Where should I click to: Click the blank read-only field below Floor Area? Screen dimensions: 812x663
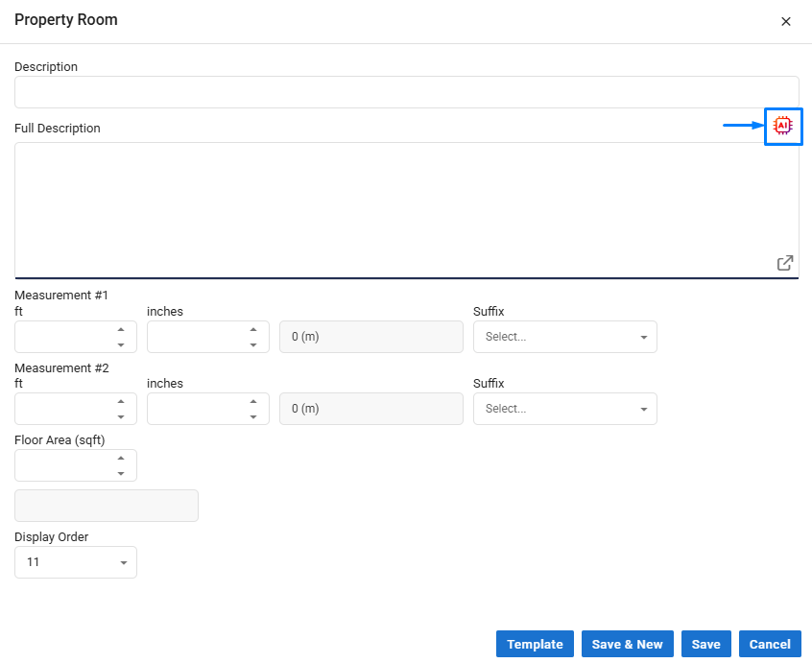107,506
